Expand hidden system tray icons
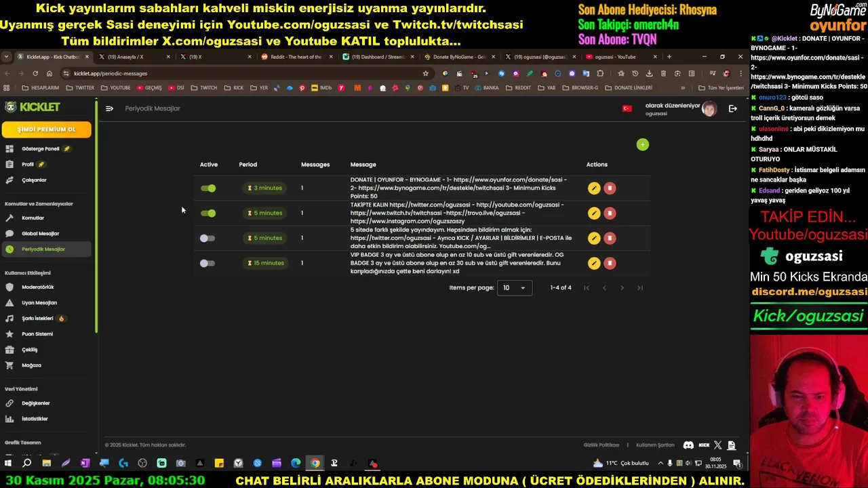 [660, 463]
